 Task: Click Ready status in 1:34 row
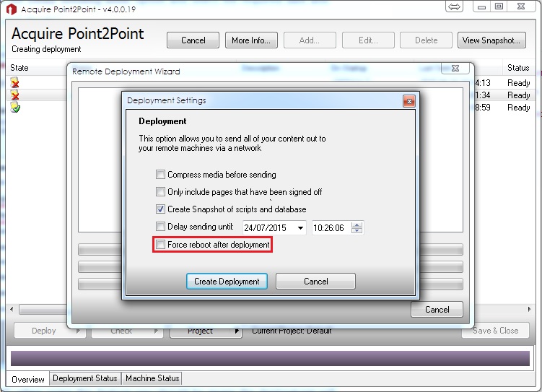pos(518,95)
